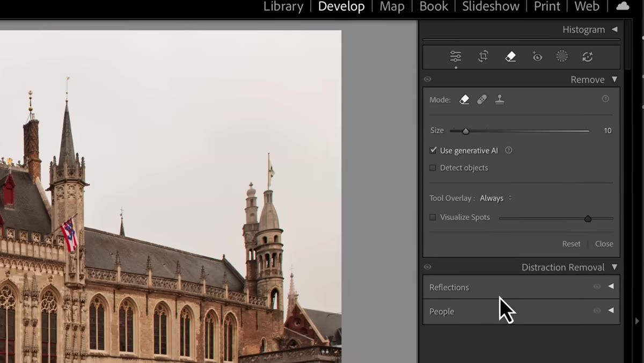Click the cloud sync icon

[x=622, y=6]
